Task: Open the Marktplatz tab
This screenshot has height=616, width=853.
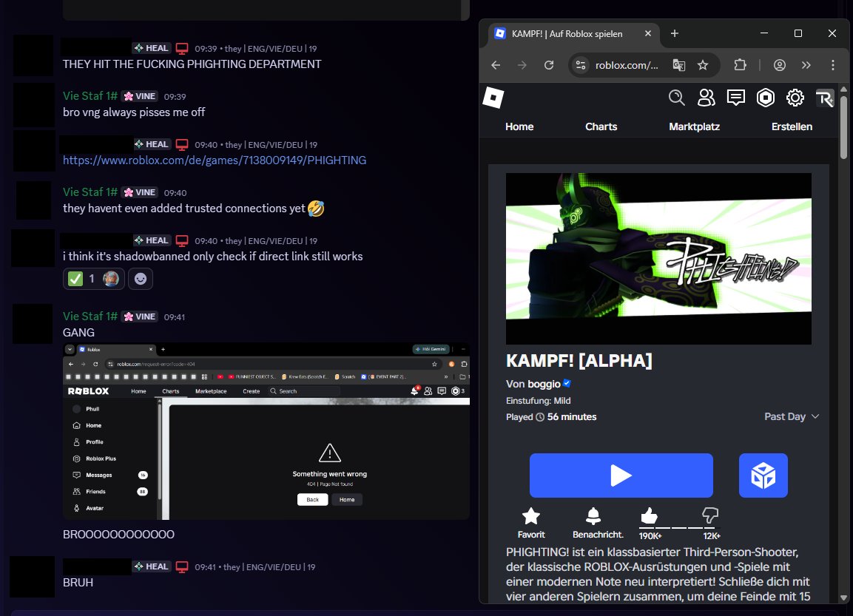Action: (x=694, y=126)
